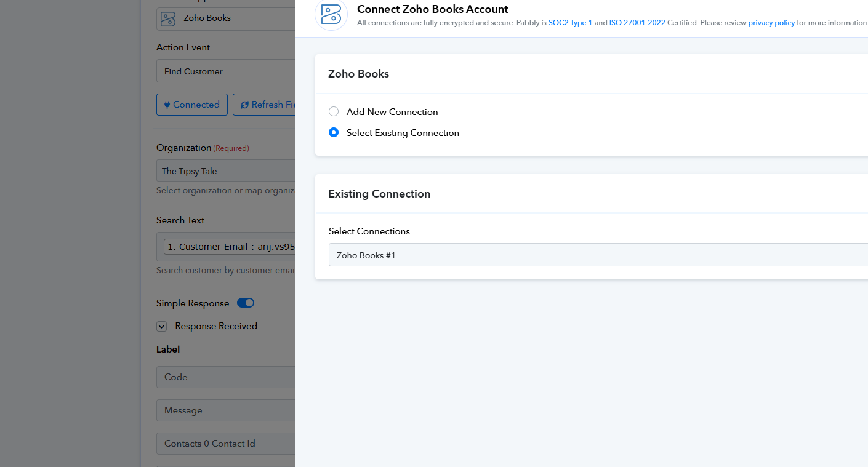Open the Zoho Books app dropdown

coord(226,18)
